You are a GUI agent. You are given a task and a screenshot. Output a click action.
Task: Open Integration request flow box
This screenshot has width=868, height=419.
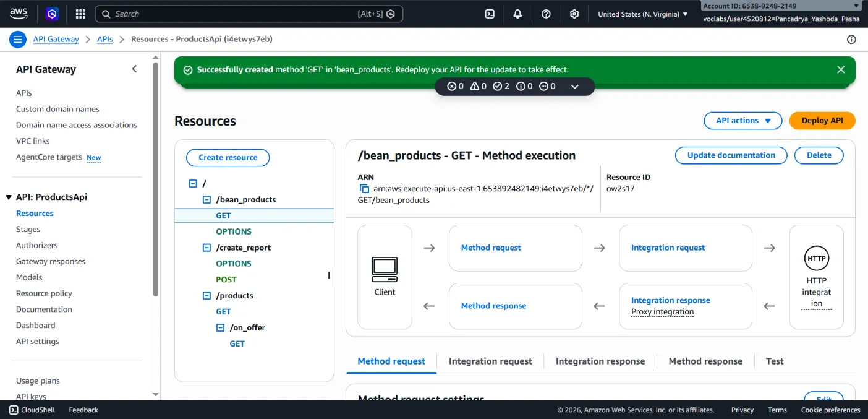coord(686,248)
